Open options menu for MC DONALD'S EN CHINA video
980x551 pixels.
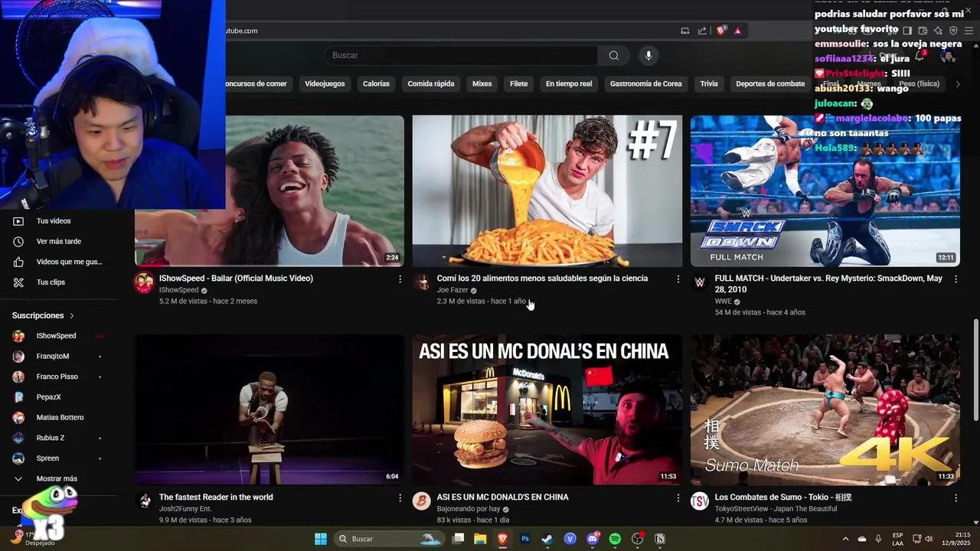coord(678,498)
